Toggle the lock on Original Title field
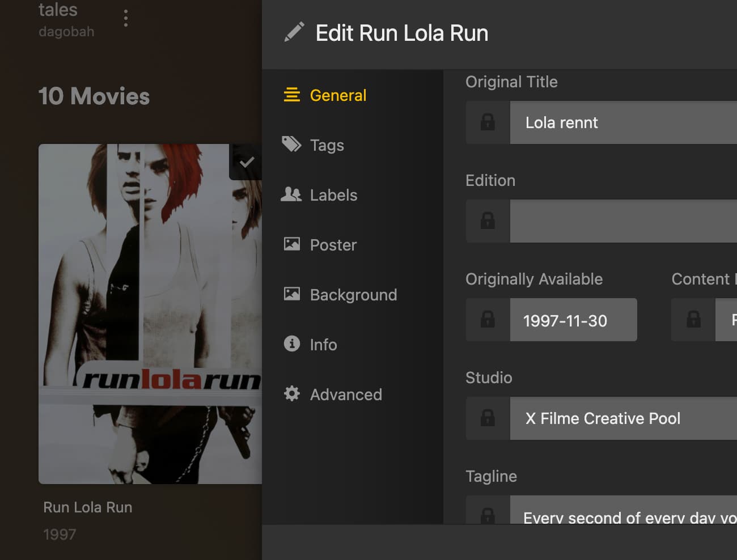Image resolution: width=737 pixels, height=560 pixels. pos(488,122)
